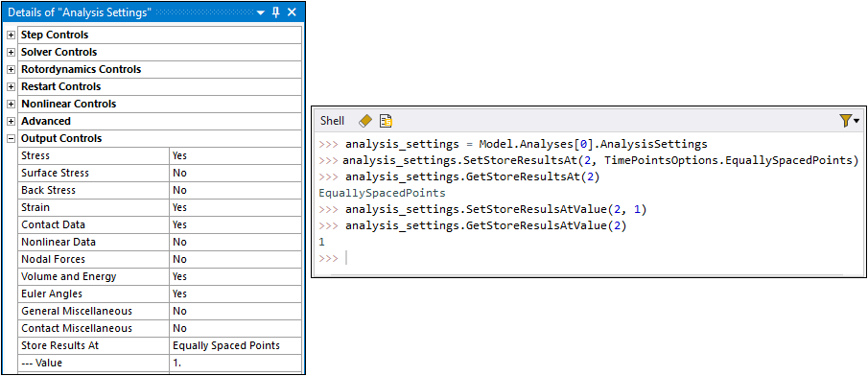Expand the Restart Controls section
868x376 pixels.
(11, 86)
